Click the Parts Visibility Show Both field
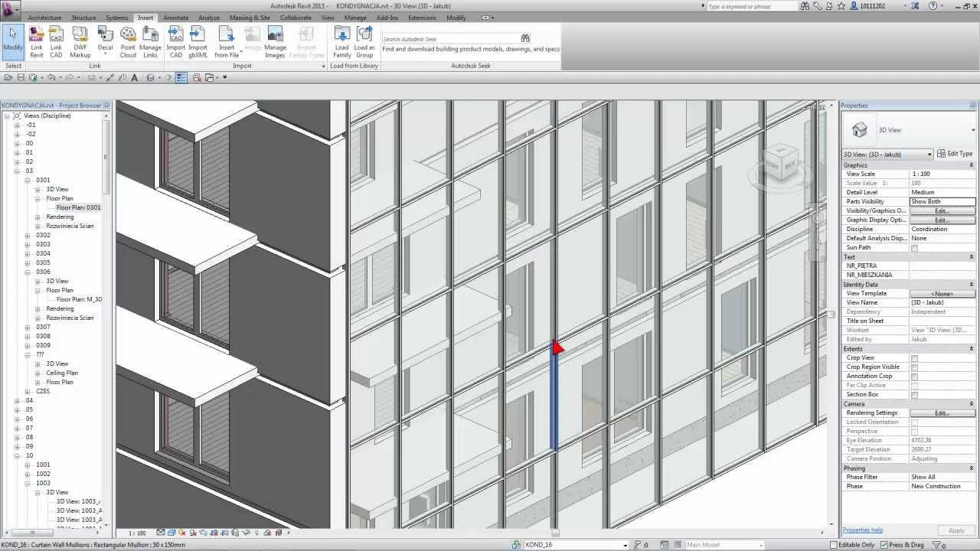This screenshot has width=980, height=551. (942, 202)
